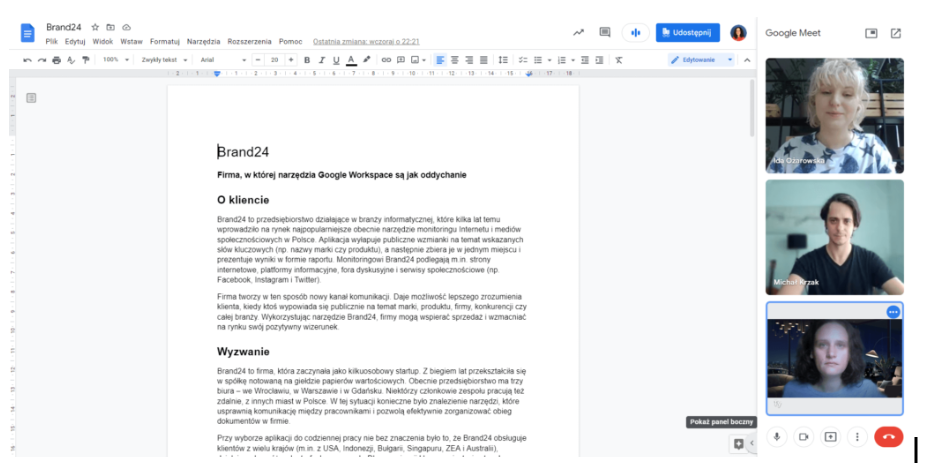Insert a bulleted list
Viewport: 930px width, 472px height.
point(538,60)
